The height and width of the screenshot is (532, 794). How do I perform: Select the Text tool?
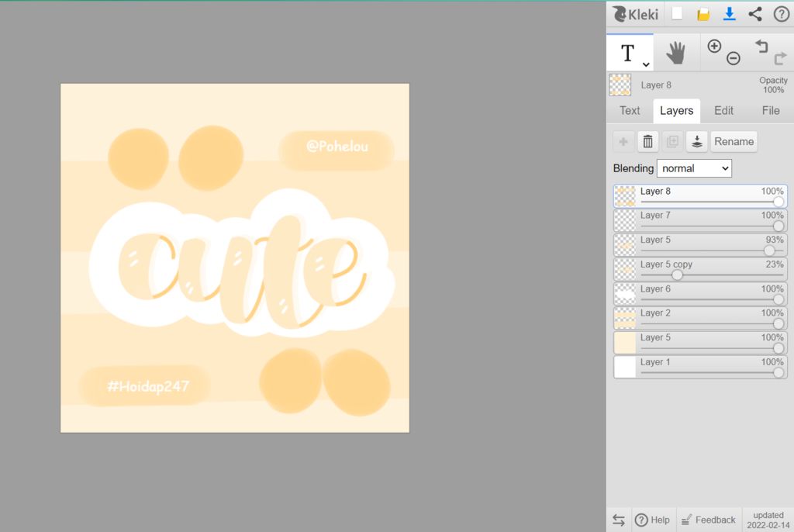[628, 53]
